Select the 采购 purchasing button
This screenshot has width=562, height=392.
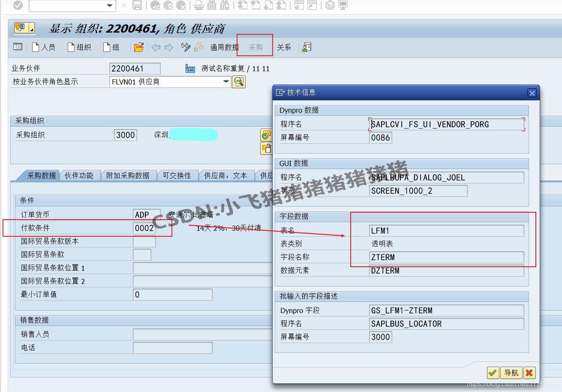256,47
